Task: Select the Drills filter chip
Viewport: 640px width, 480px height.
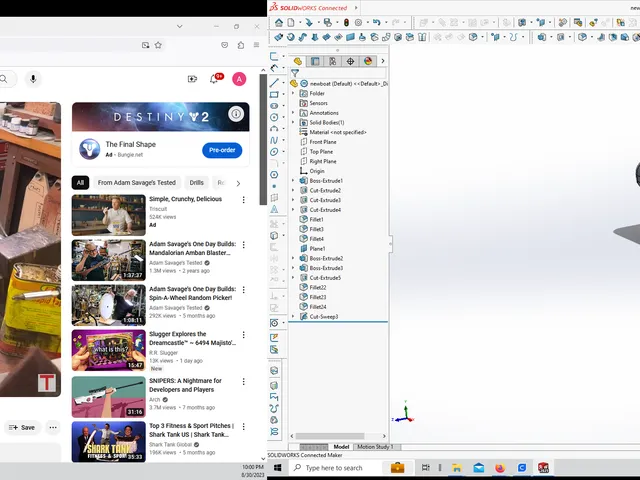Action: pos(196,182)
